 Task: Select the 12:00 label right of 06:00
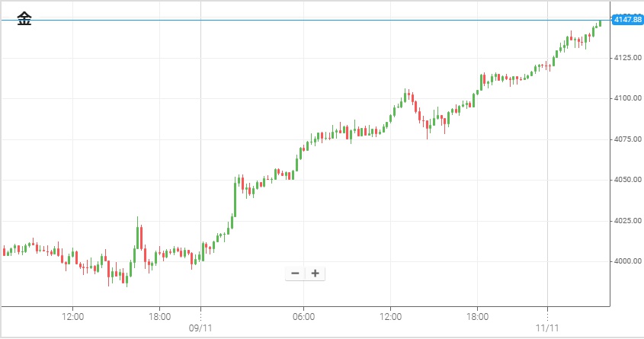click(x=390, y=315)
